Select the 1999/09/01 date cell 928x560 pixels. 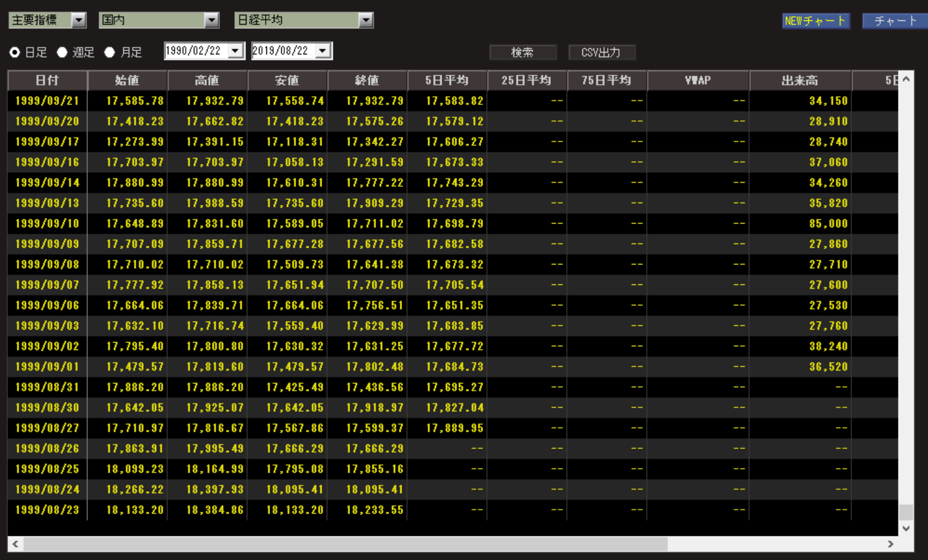pyautogui.click(x=47, y=367)
